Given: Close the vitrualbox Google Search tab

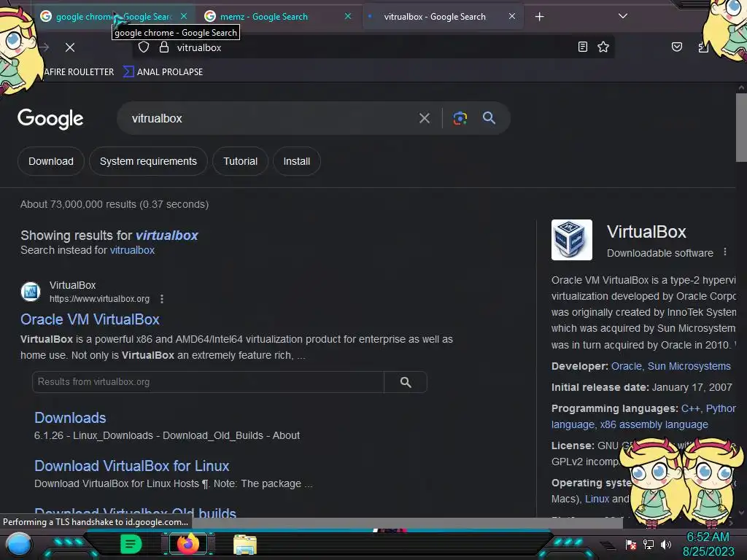Looking at the screenshot, I should click(511, 16).
